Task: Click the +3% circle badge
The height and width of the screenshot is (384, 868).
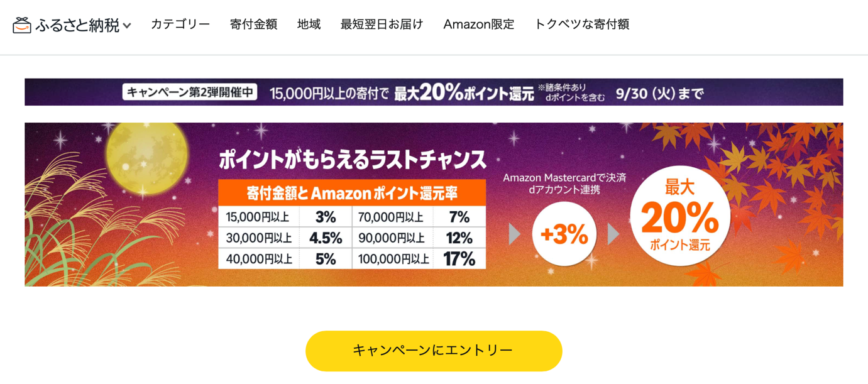Action: coord(564,234)
